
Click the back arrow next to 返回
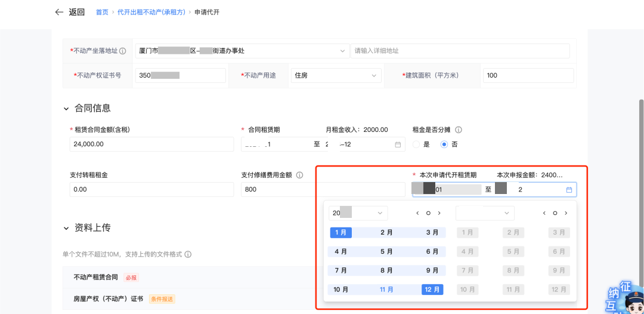pos(59,12)
